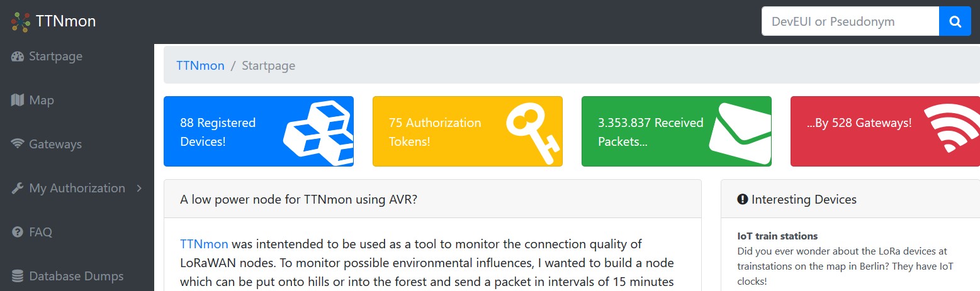This screenshot has height=291, width=980.
Task: Open Startpage from the sidebar
Action: pyautogui.click(x=55, y=57)
